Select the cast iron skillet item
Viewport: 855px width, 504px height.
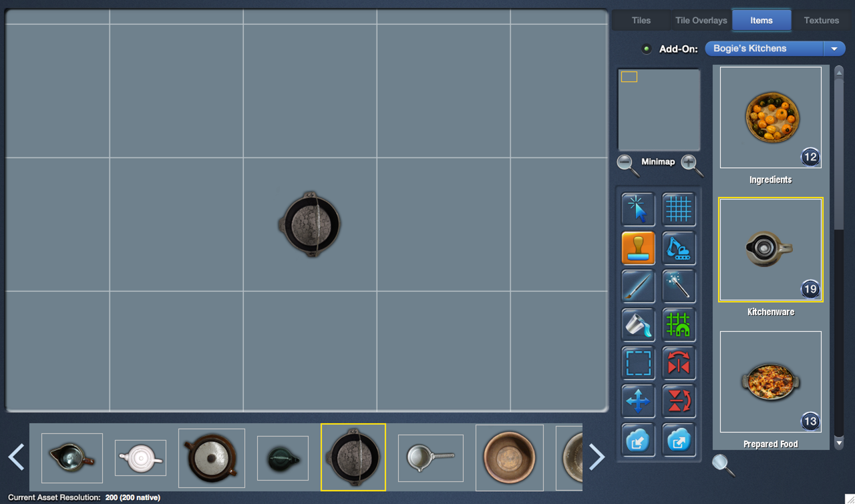(353, 457)
